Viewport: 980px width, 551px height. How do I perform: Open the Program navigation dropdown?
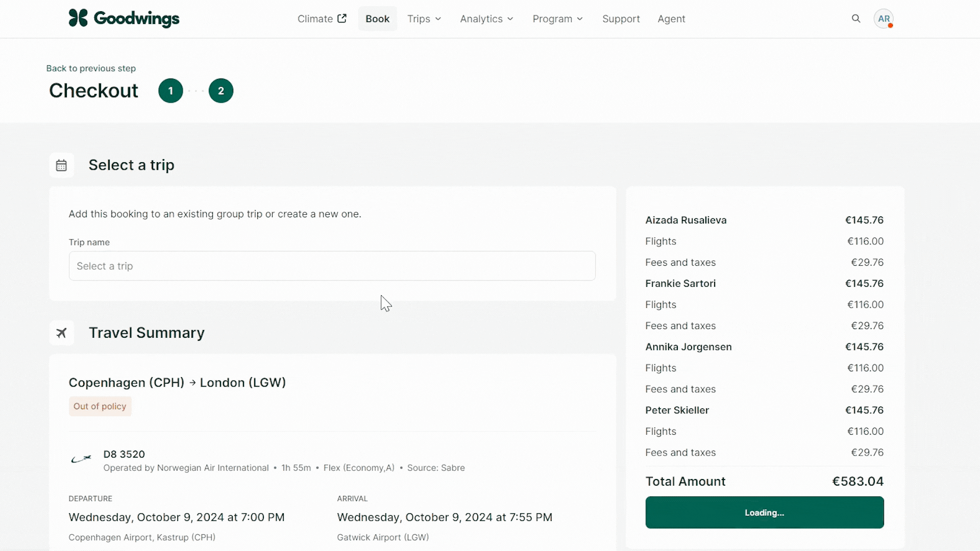[x=557, y=19]
